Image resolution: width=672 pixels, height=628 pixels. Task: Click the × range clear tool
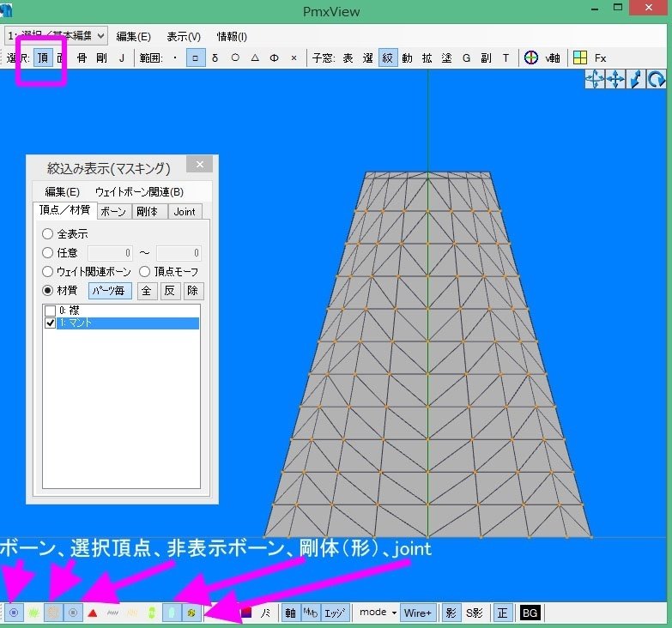point(294,57)
